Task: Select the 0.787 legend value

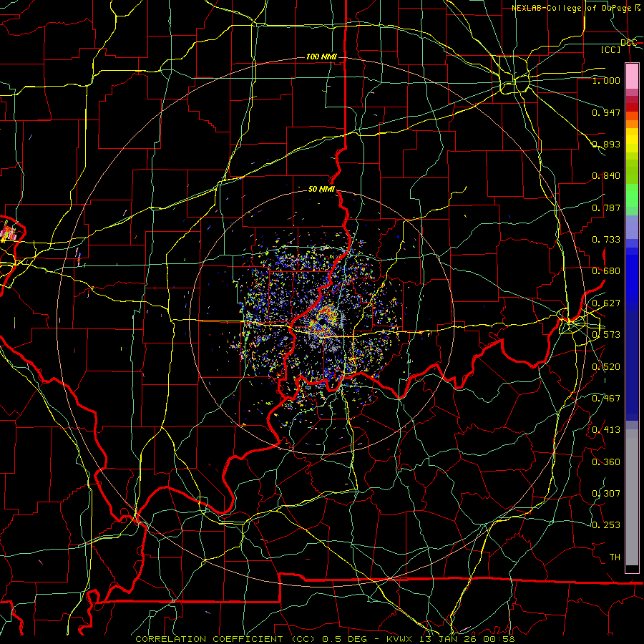Action: [x=606, y=208]
